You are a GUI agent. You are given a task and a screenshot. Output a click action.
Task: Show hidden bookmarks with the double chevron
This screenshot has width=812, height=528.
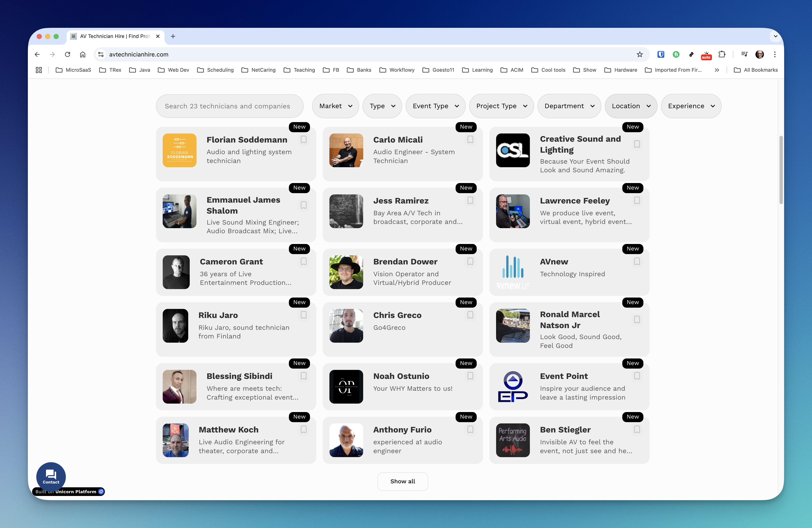point(717,70)
